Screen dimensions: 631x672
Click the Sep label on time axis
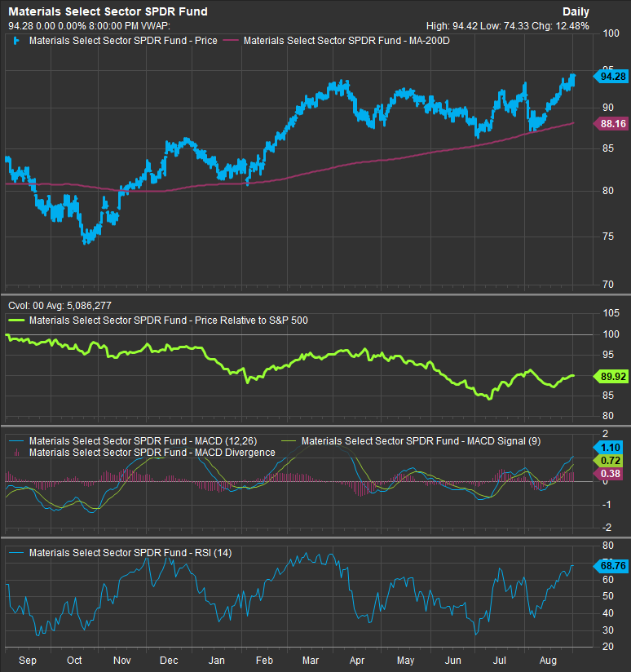click(28, 661)
